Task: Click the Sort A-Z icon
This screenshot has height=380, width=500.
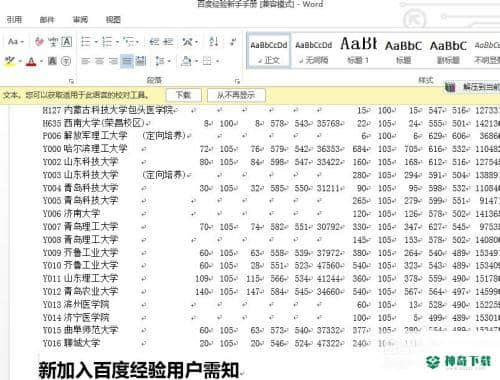Action: [214, 42]
